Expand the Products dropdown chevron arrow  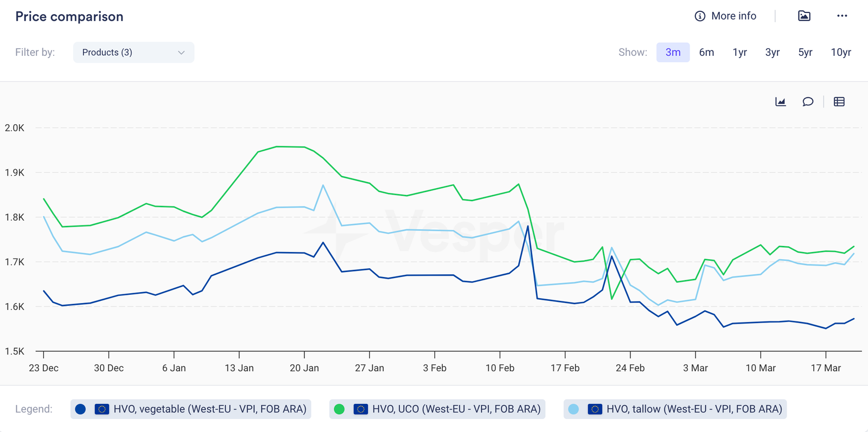click(181, 53)
